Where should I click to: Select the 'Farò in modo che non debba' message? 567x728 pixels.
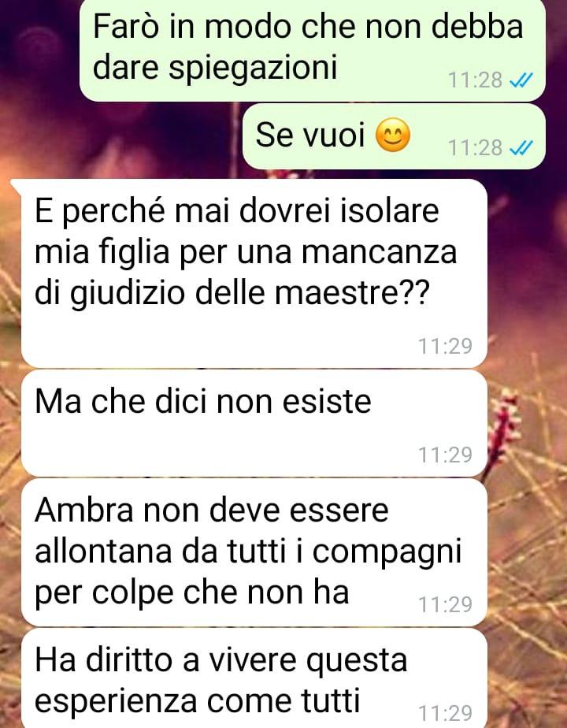click(x=313, y=49)
